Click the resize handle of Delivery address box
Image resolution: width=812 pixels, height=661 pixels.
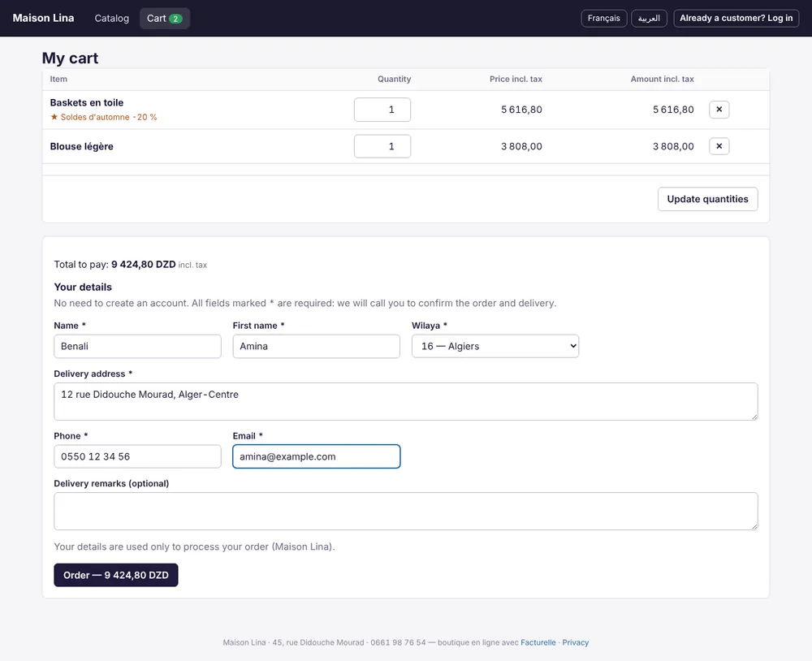(x=754, y=417)
